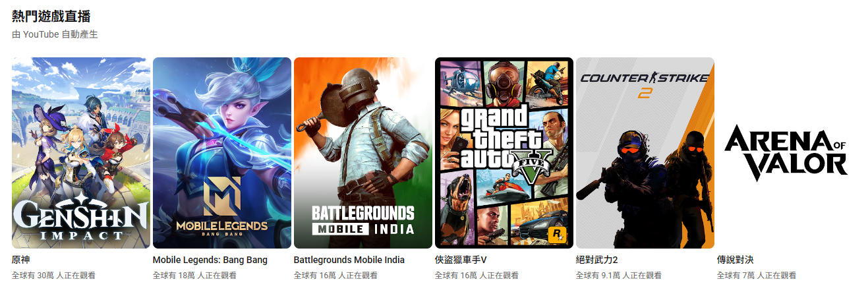This screenshot has height=298, width=868.
Task: Click the 由 YouTube 自動產生 subtitle text
Action: 55,34
